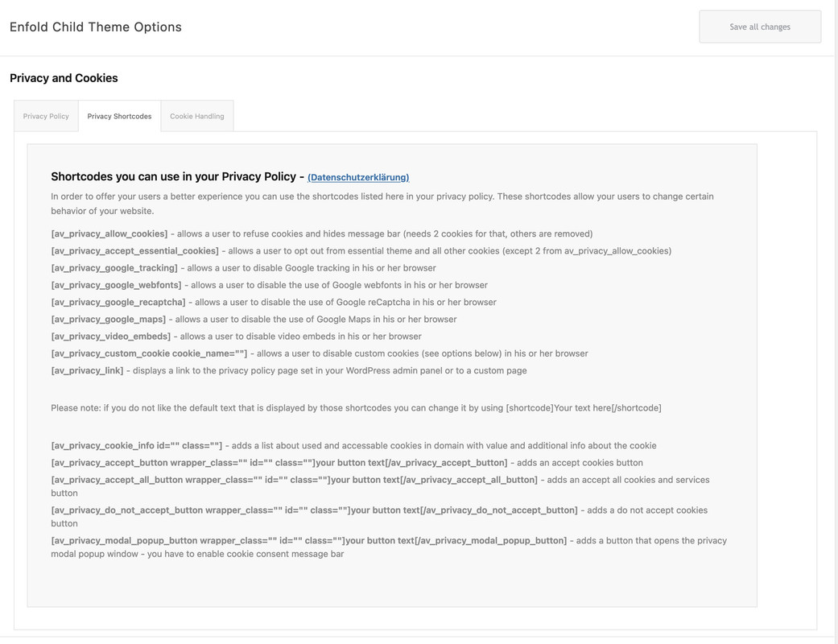This screenshot has height=644, width=838.
Task: Switch to the Privacy Policy tab
Action: point(46,116)
